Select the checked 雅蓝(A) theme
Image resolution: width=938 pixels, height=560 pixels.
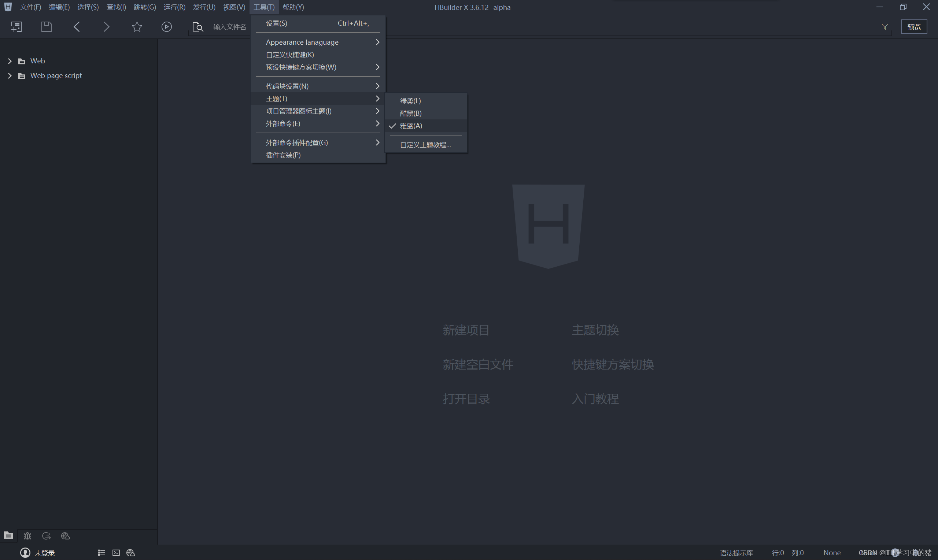[x=411, y=126]
